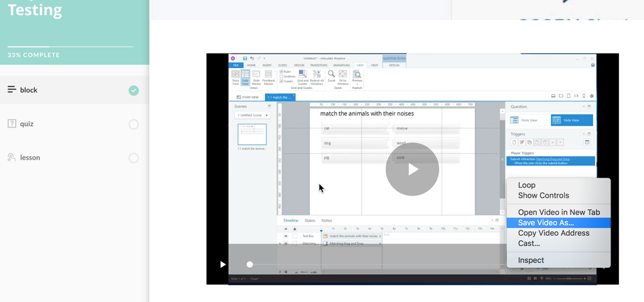Image resolution: width=644 pixels, height=302 pixels.
Task: Click the Save icon in Storyline title bar
Action: [245, 58]
